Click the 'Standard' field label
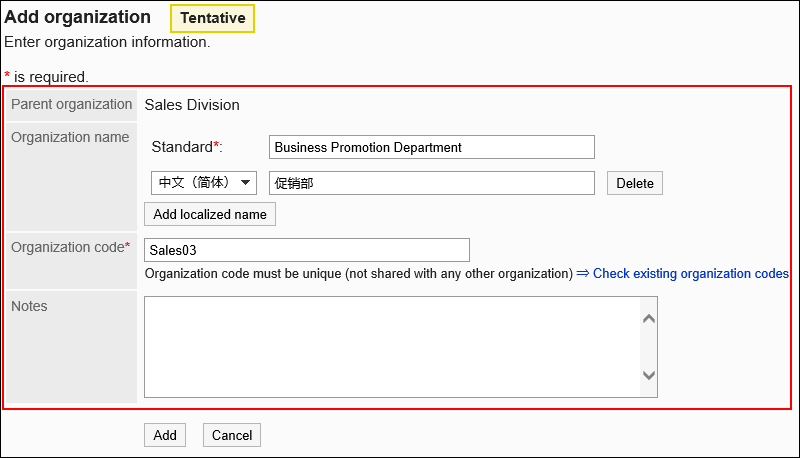This screenshot has width=800, height=458. click(x=187, y=147)
